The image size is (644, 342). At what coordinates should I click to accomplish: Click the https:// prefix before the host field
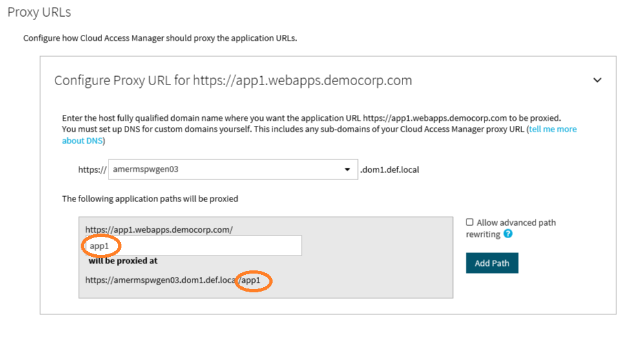coord(92,170)
